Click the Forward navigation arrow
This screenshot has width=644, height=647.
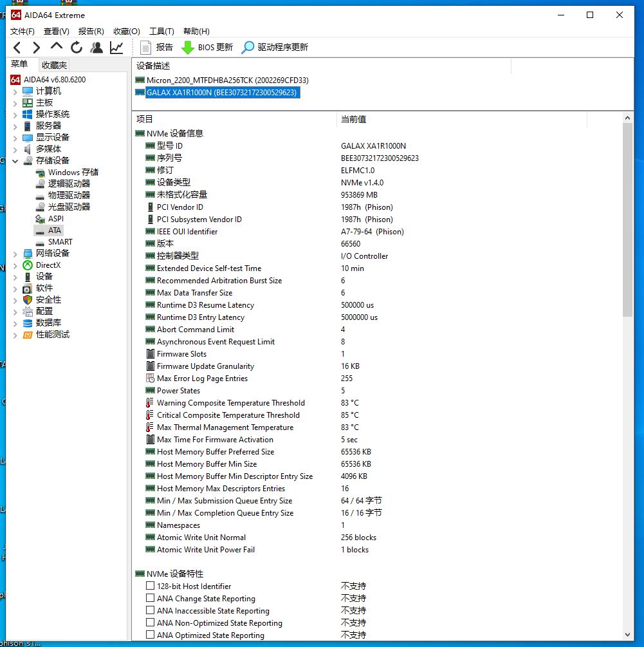pyautogui.click(x=37, y=47)
